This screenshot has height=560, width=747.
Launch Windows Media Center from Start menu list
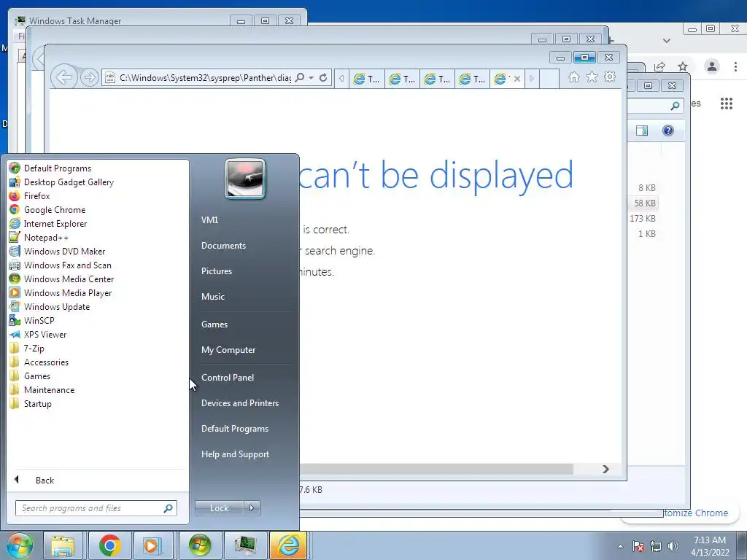coord(69,279)
